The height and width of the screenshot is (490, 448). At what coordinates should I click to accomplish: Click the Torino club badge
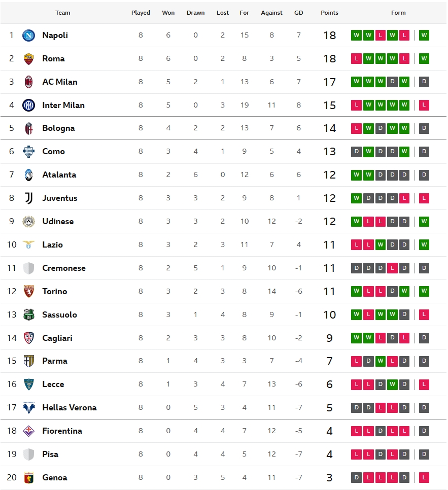pos(28,292)
